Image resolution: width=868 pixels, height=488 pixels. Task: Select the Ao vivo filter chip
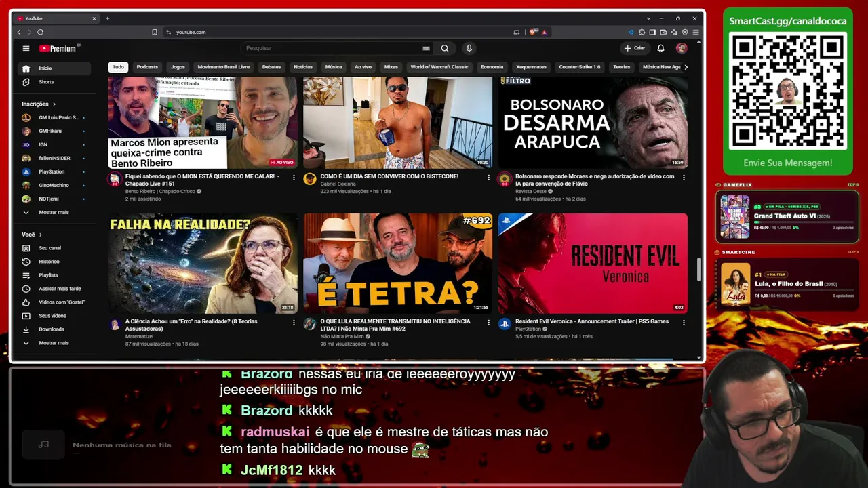[363, 67]
